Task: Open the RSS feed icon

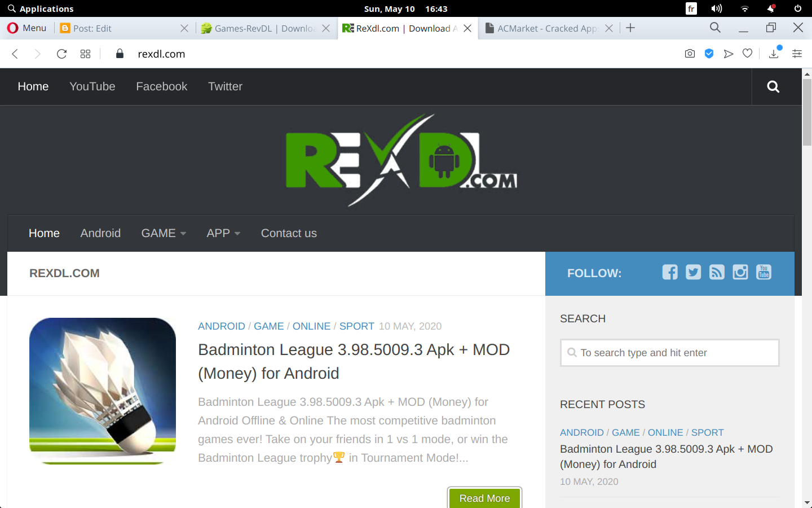Action: [717, 272]
